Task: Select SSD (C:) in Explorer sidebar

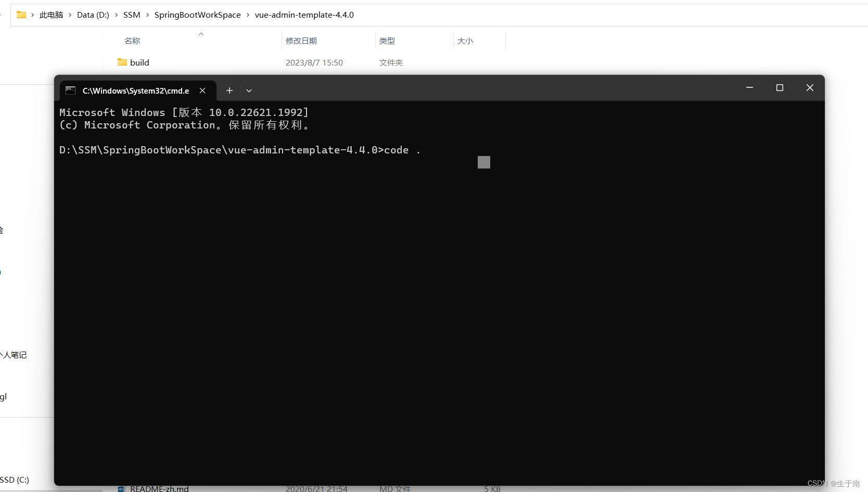Action: point(15,480)
